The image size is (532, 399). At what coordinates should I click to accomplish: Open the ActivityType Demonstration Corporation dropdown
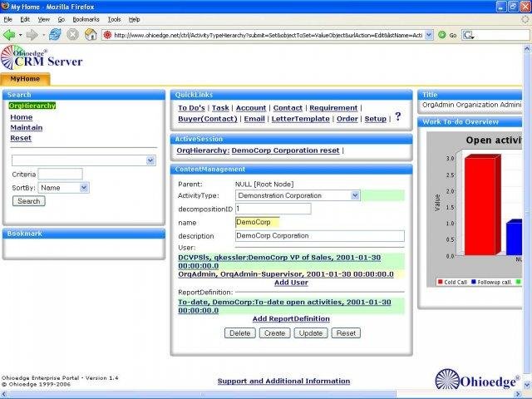355,195
